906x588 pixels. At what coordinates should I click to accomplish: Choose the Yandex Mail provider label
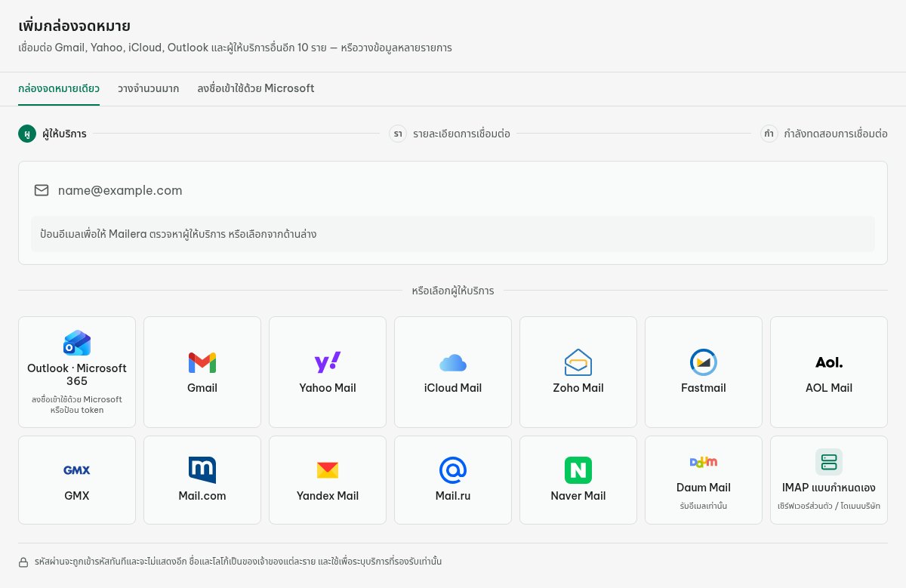328,496
